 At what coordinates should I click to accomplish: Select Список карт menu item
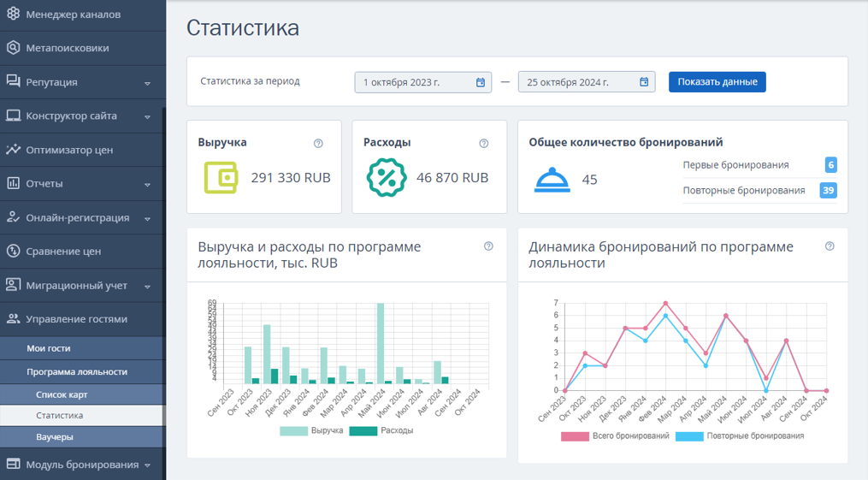[x=82, y=394]
